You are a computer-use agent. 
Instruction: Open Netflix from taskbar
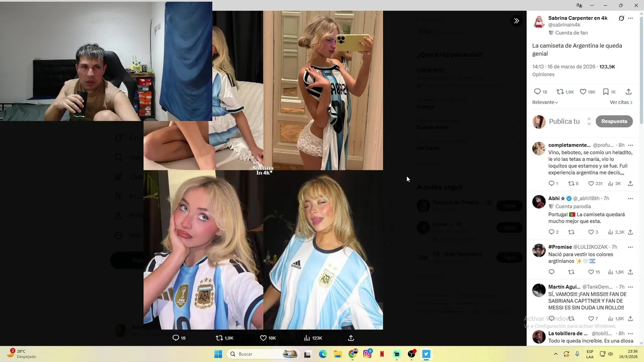point(382,354)
